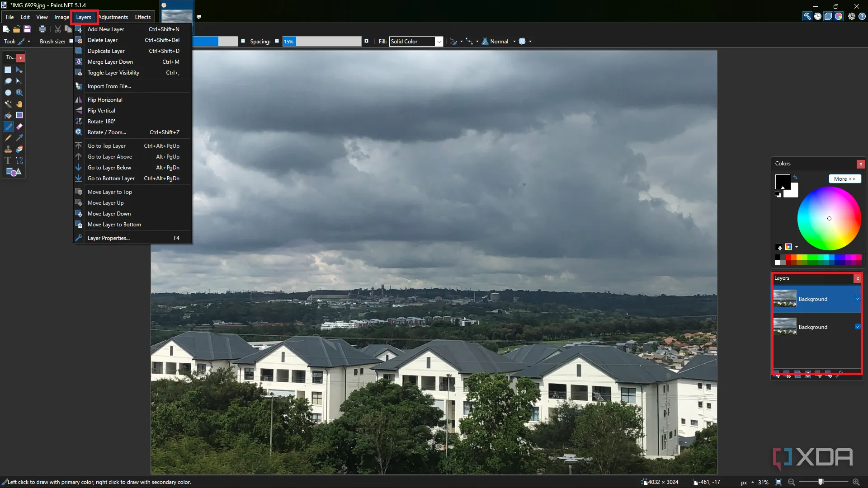Select the bottom Background layer thumbnail
Viewport: 868px width, 488px height.
pyautogui.click(x=784, y=326)
